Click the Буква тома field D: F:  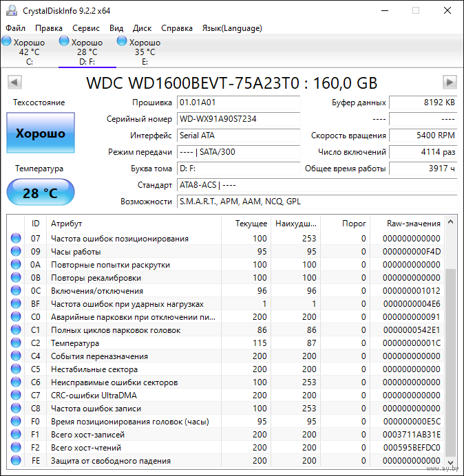[238, 169]
